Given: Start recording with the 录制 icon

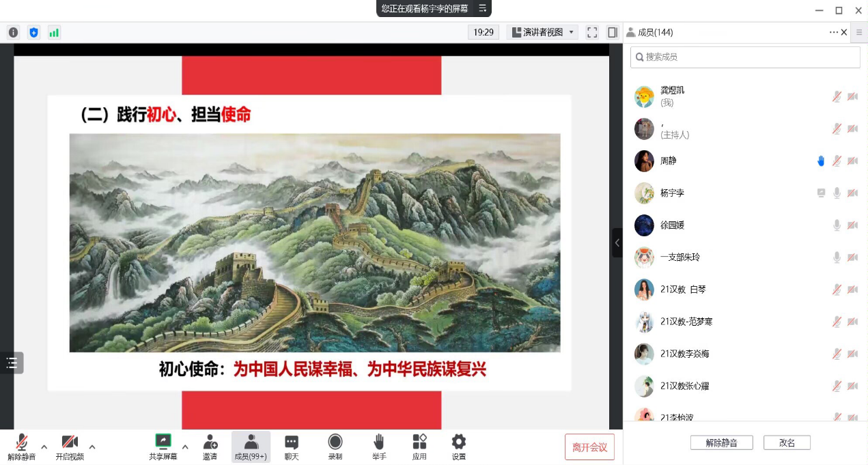Looking at the screenshot, I should click(335, 447).
